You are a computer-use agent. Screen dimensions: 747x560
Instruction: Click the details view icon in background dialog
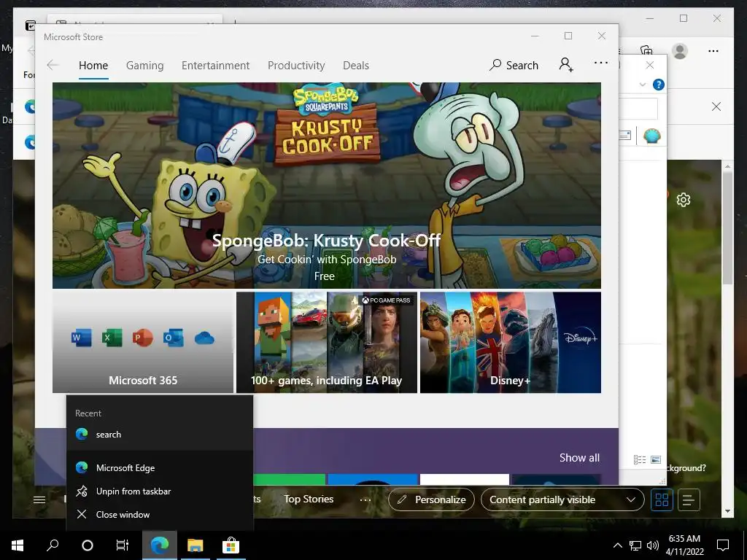(x=640, y=459)
